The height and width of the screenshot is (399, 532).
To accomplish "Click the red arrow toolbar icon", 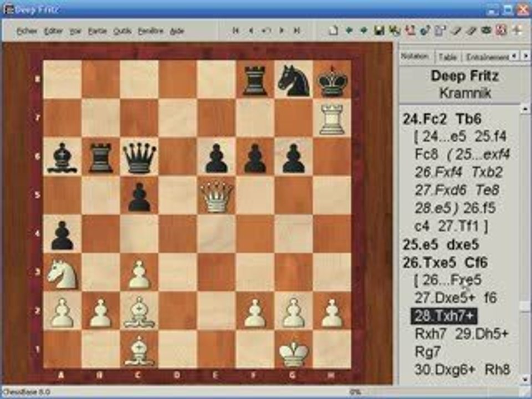I will (410, 30).
